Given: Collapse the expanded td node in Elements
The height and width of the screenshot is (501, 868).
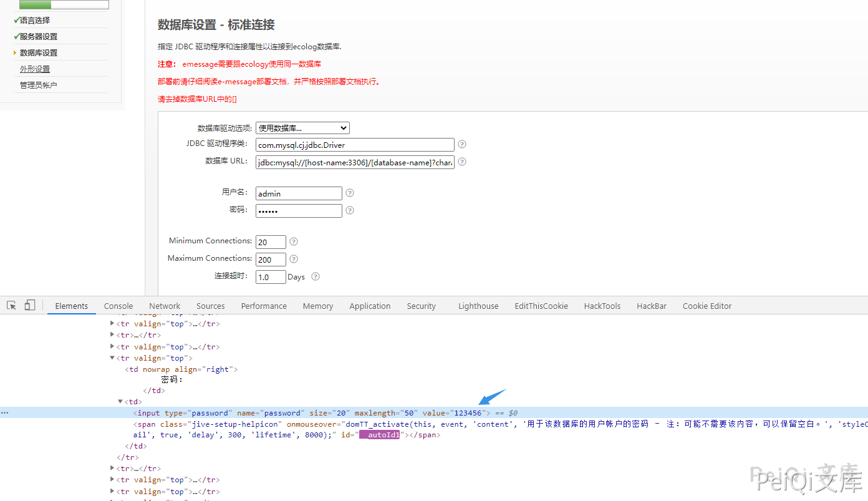Looking at the screenshot, I should [120, 402].
